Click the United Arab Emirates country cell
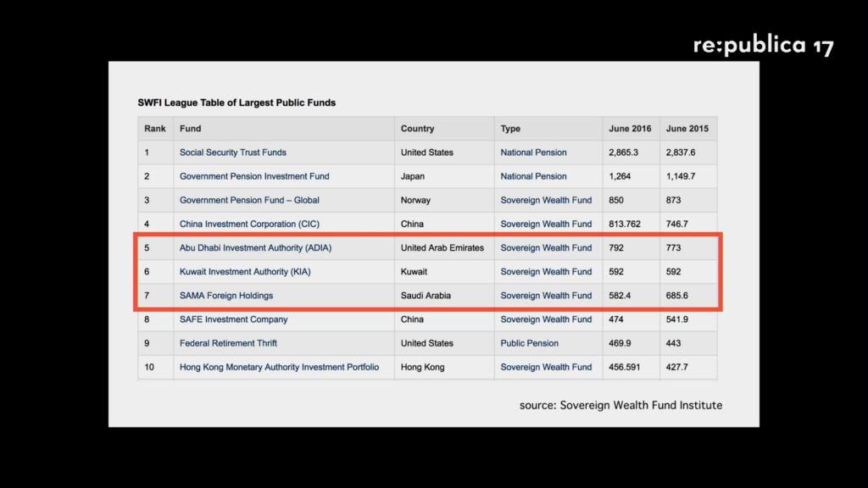The image size is (868, 488). click(442, 247)
